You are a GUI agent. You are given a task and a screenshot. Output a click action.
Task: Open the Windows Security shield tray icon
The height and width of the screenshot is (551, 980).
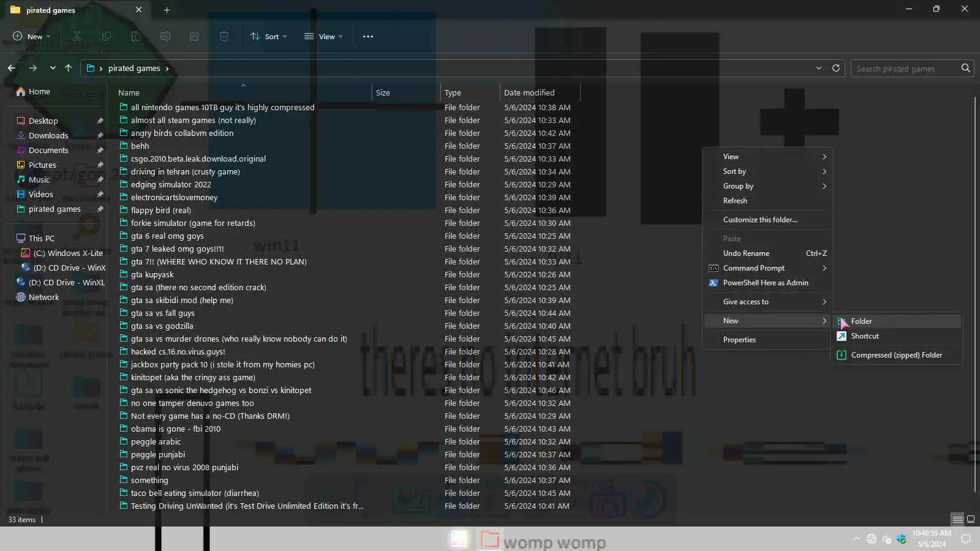(x=901, y=539)
